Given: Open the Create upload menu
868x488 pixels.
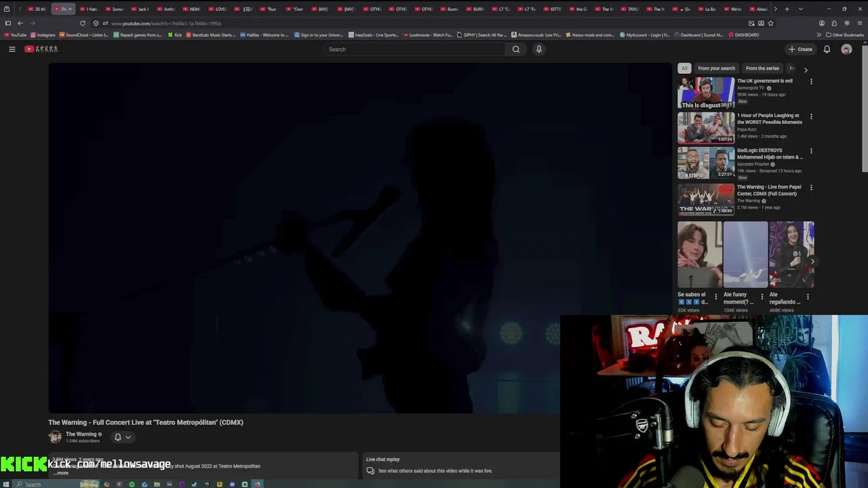Looking at the screenshot, I should (800, 49).
